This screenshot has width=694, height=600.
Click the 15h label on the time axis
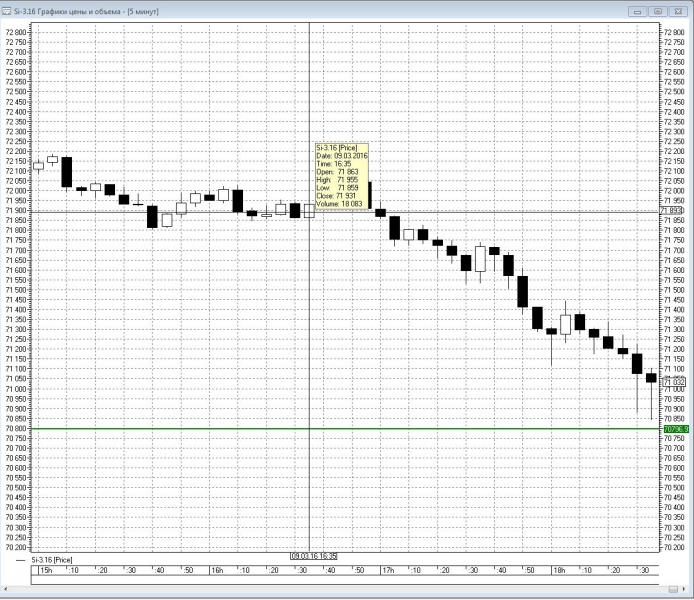coord(46,570)
